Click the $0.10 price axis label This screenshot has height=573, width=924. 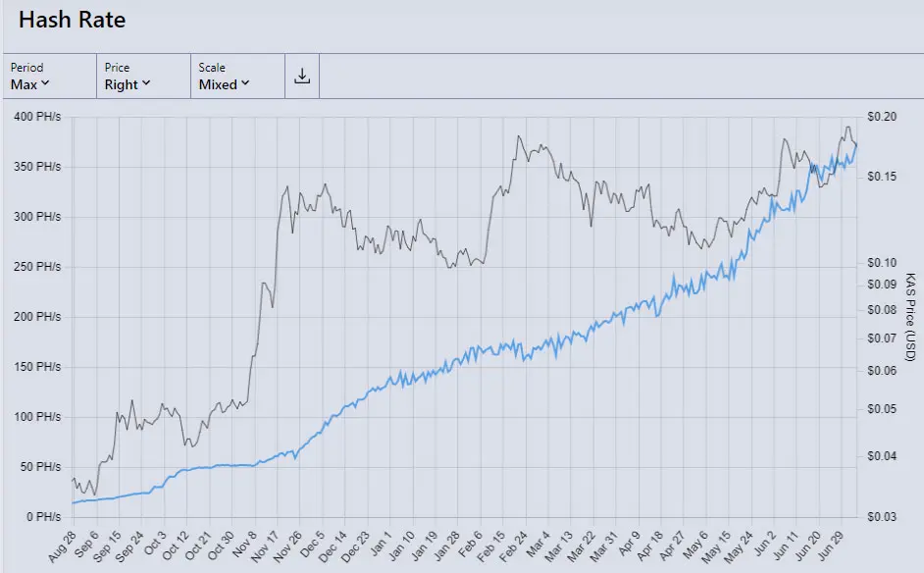coord(882,262)
